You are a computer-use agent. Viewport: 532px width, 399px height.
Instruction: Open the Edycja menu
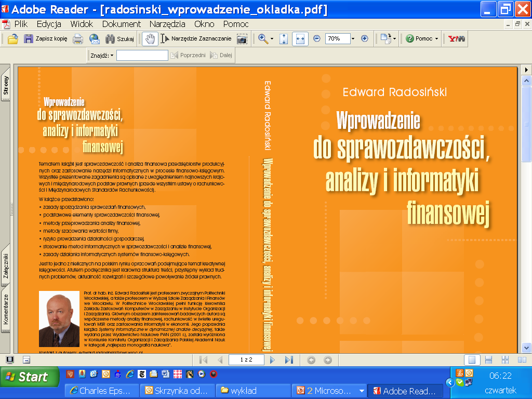(49, 24)
